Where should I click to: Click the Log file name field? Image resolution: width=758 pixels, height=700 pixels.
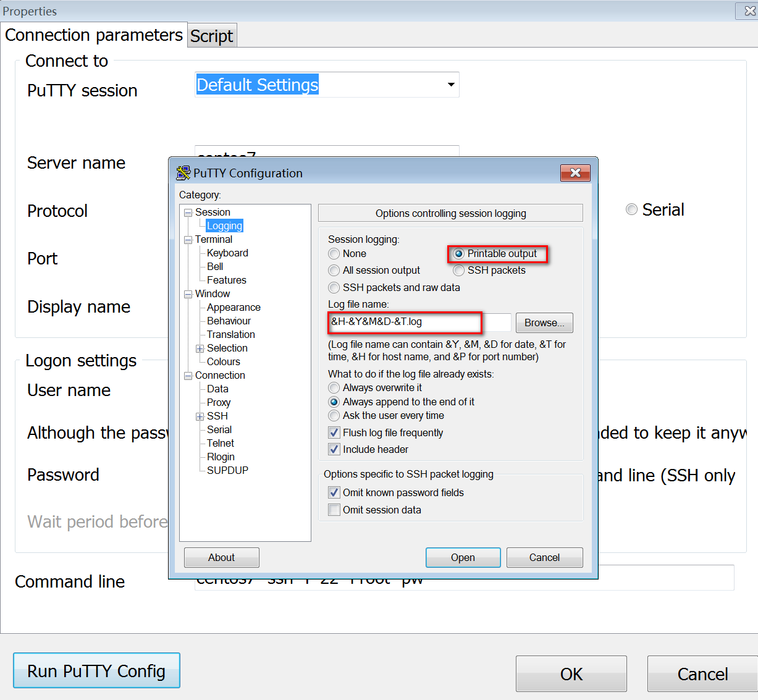click(x=420, y=322)
